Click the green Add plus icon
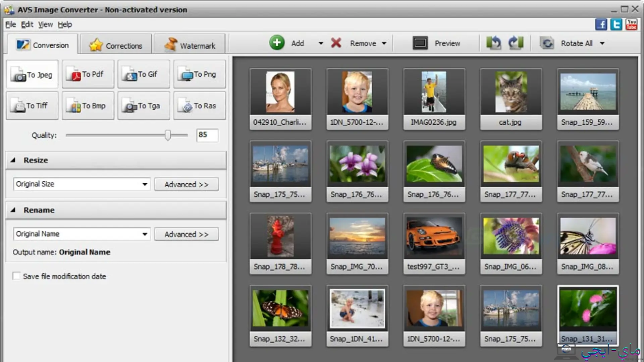 pyautogui.click(x=277, y=43)
